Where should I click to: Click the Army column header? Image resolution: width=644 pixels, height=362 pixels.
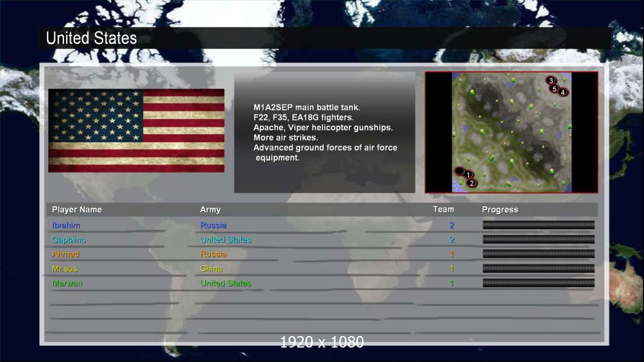click(x=210, y=209)
